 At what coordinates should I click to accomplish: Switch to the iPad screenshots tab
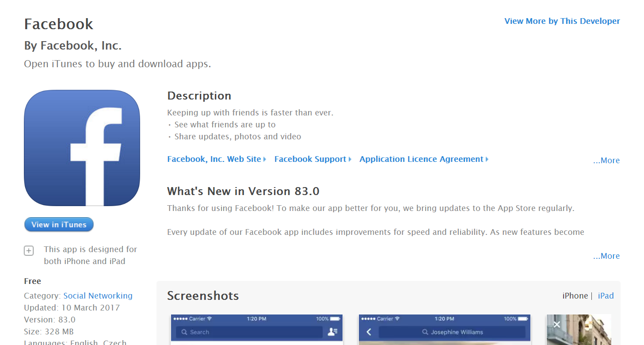(x=606, y=296)
